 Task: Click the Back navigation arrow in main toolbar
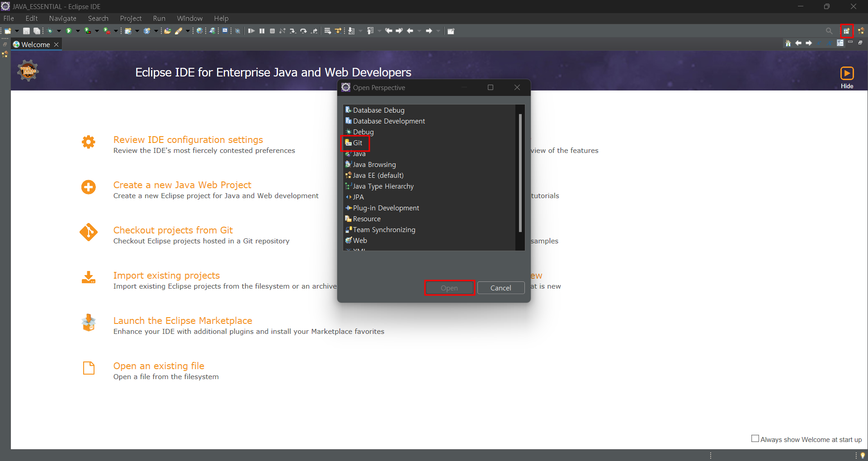[x=410, y=31]
